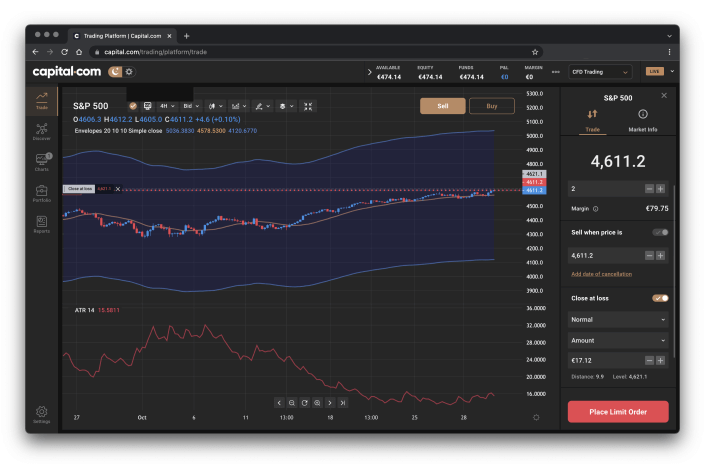Open Settings in the left sidebar
This screenshot has width=705, height=475.
click(42, 415)
